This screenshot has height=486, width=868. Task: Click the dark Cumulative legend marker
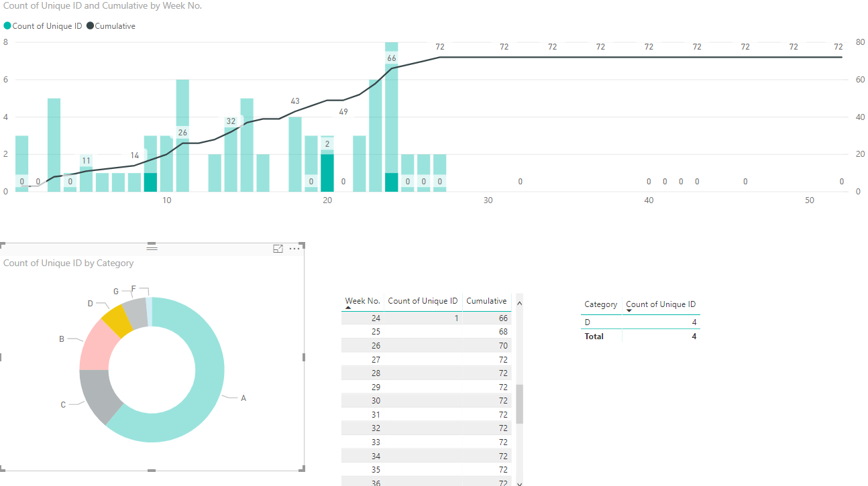(90, 26)
